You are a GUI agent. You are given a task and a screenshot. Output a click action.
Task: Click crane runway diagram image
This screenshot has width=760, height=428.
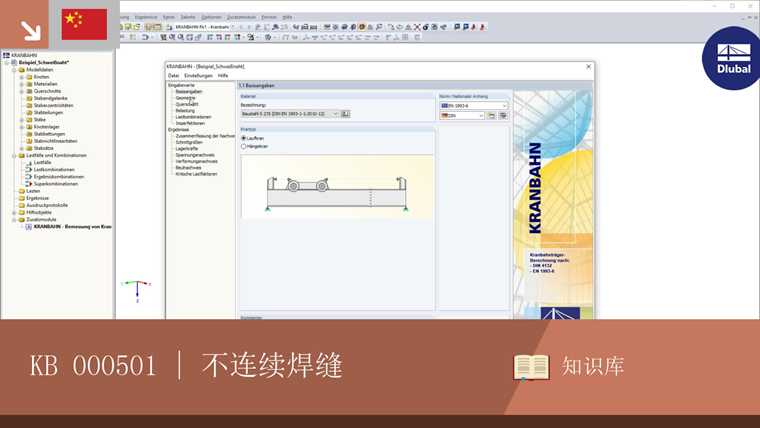click(x=337, y=187)
